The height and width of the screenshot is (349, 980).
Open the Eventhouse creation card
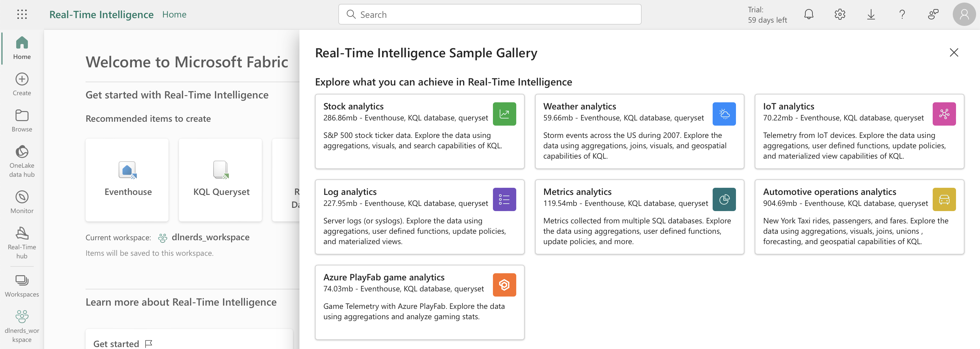pos(127,179)
